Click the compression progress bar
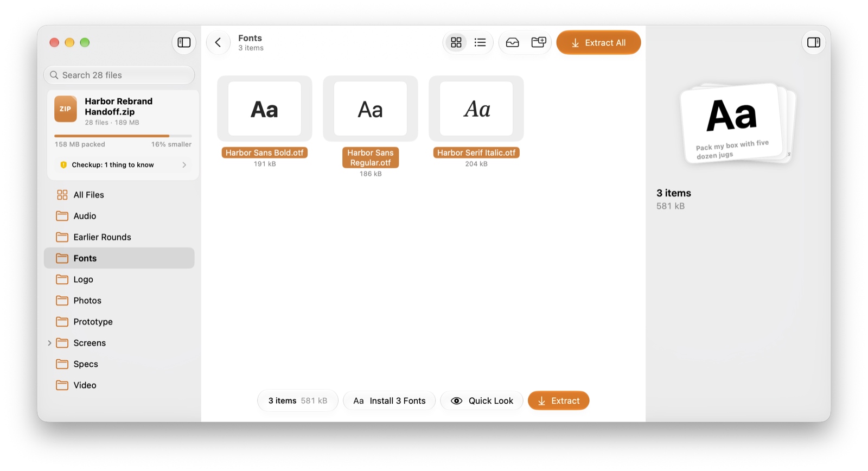868x471 pixels. click(123, 136)
